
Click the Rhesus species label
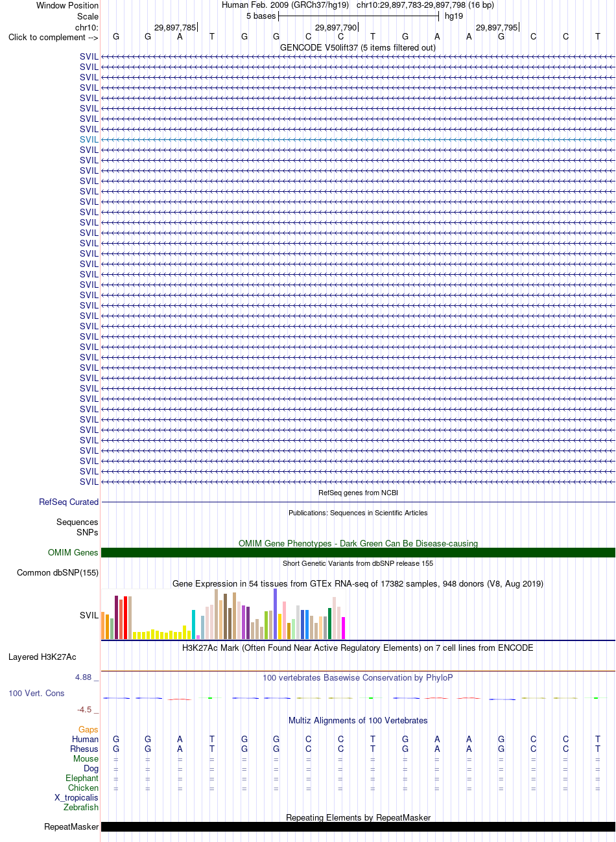84,749
